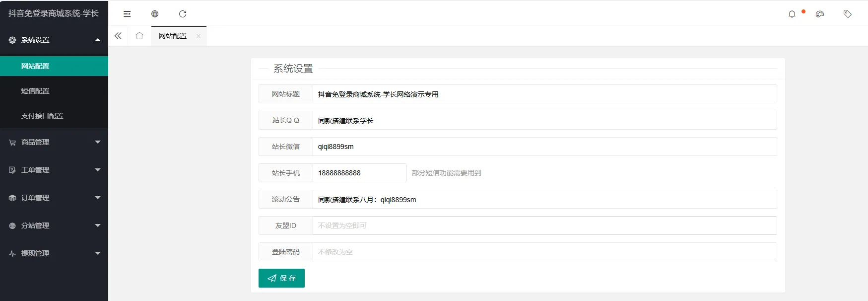Click 系统设置 form heading text
The image size is (868, 301).
[293, 69]
